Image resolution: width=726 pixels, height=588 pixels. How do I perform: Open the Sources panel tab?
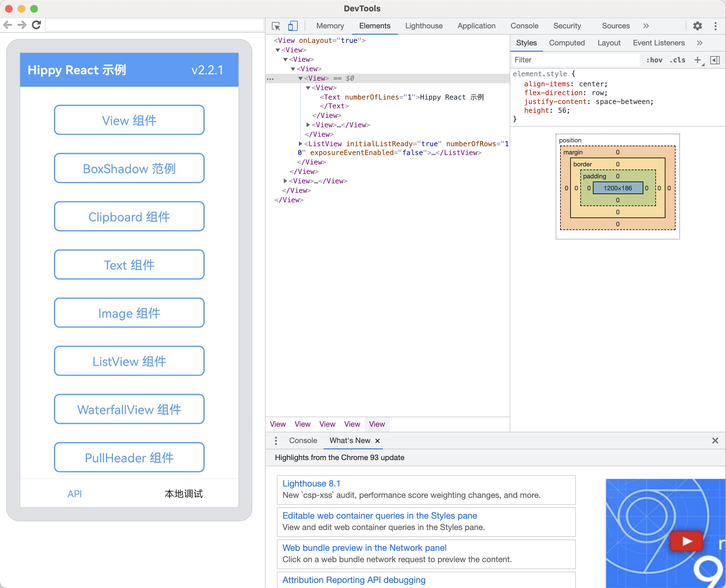point(616,26)
